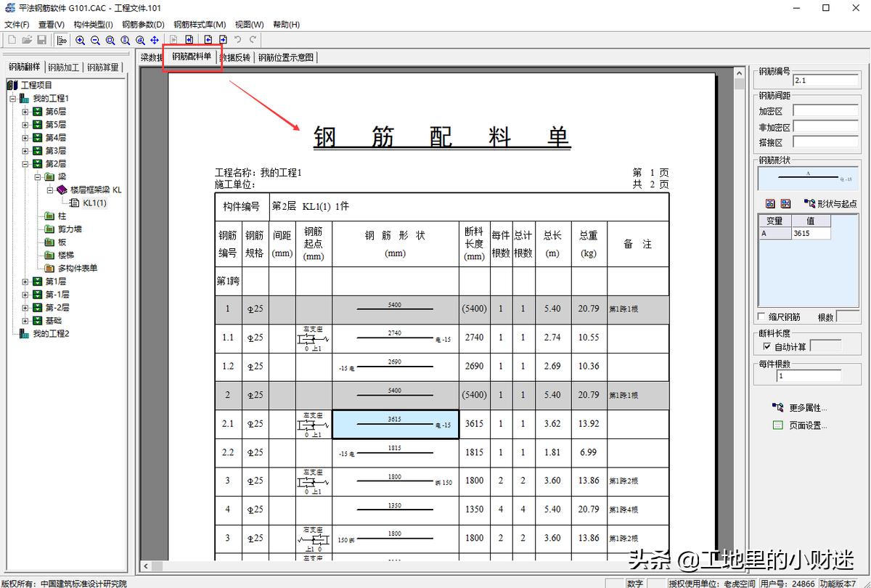The width and height of the screenshot is (871, 588).
Task: Expand the 基础 tree node
Action: [25, 321]
